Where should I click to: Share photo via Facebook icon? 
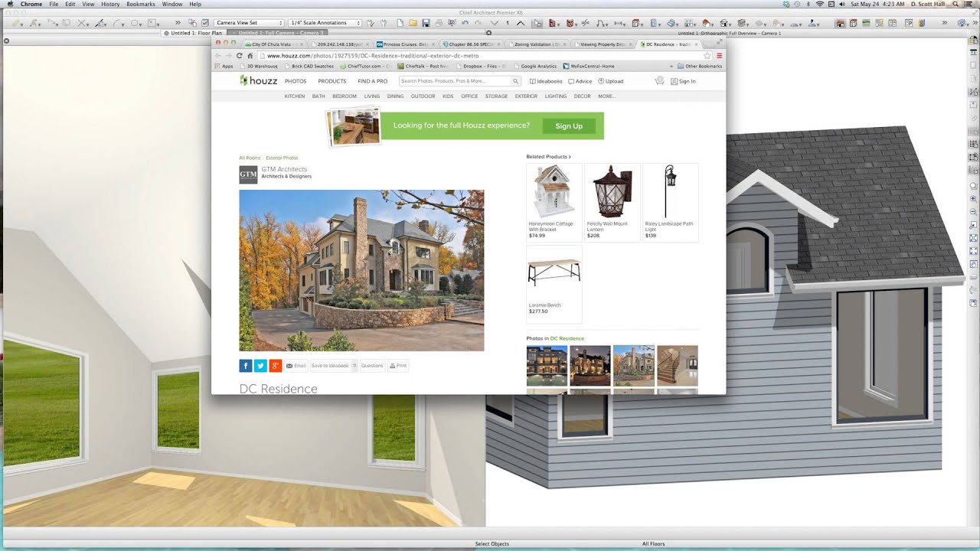click(x=246, y=366)
